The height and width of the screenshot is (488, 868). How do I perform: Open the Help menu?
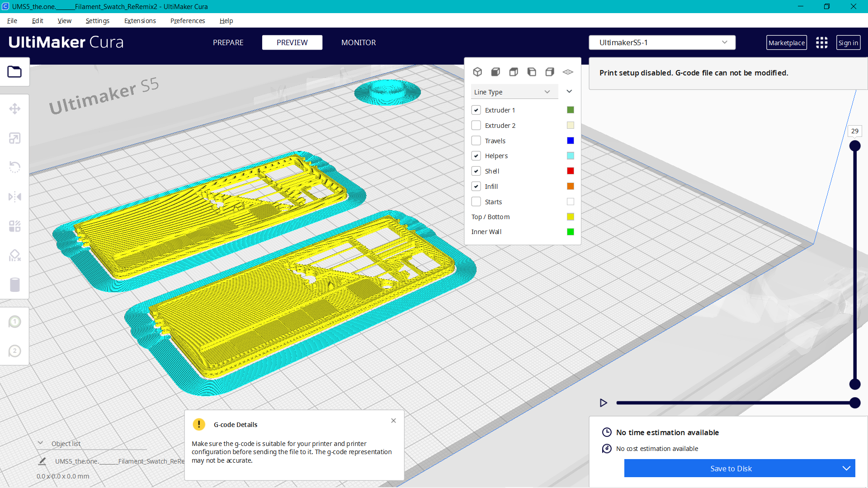(x=226, y=21)
